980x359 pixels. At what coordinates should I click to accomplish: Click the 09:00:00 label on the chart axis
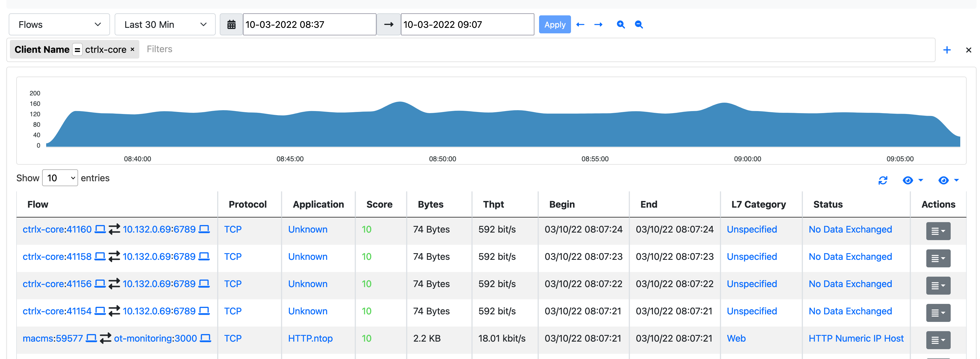[747, 159]
